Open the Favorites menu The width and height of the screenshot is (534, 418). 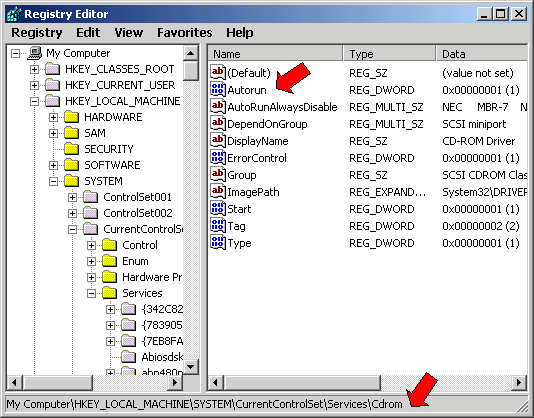185,33
